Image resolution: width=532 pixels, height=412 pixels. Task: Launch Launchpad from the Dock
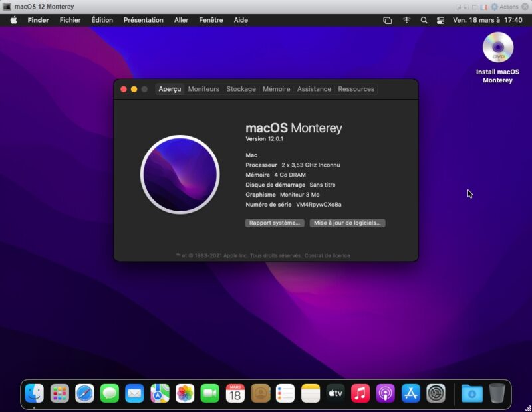click(x=60, y=393)
